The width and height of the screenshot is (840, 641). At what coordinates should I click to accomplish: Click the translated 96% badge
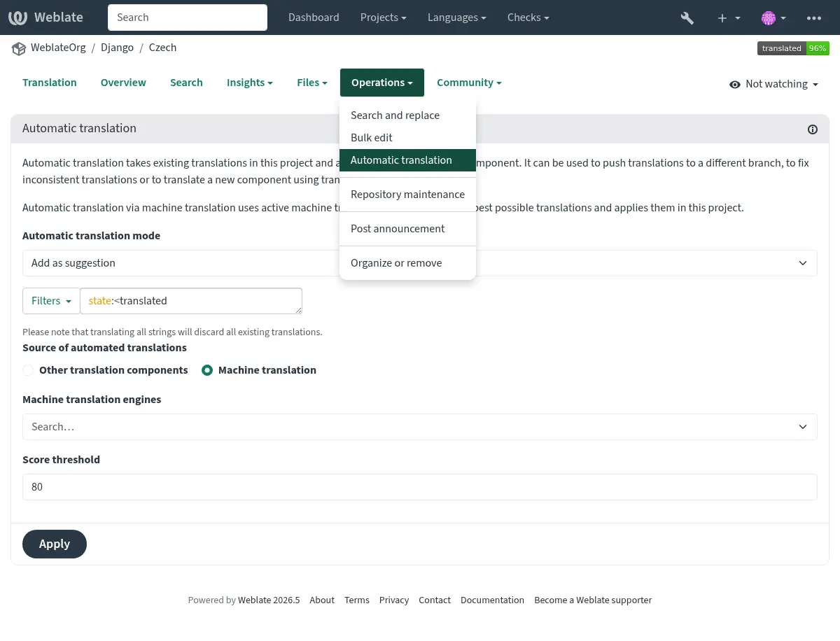click(x=793, y=48)
